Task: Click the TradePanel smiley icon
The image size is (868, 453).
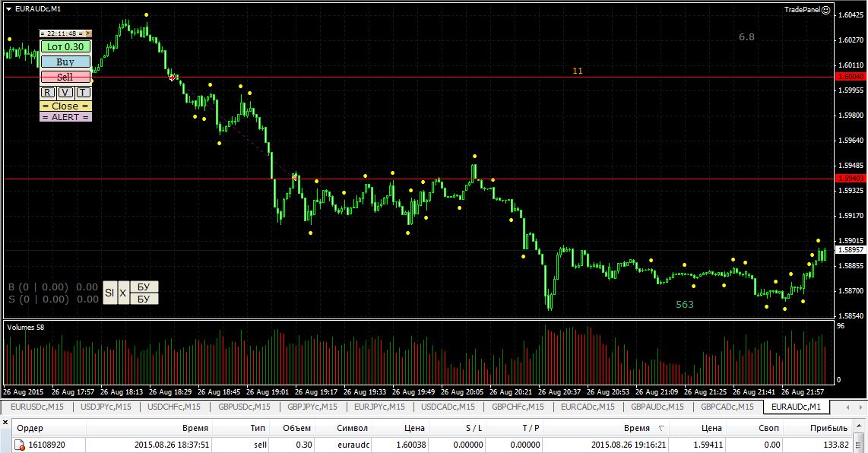Action: click(825, 10)
